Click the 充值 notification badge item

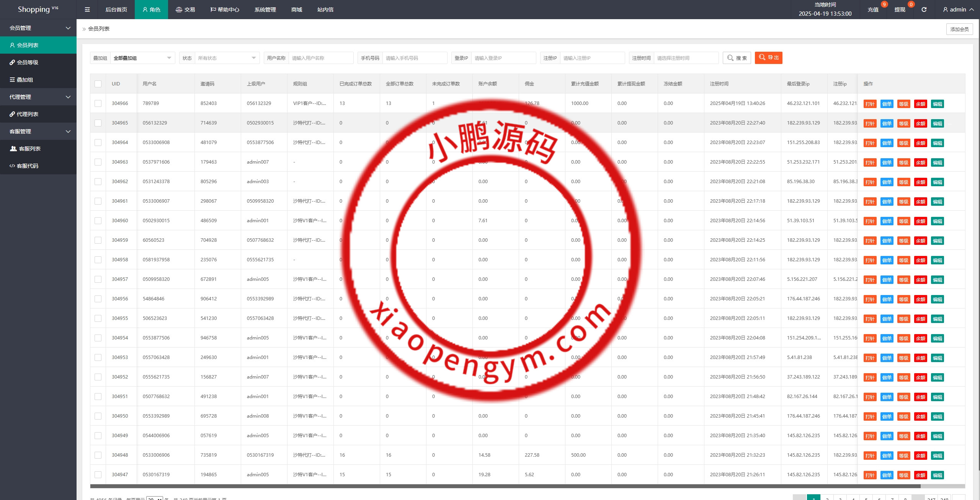[873, 10]
